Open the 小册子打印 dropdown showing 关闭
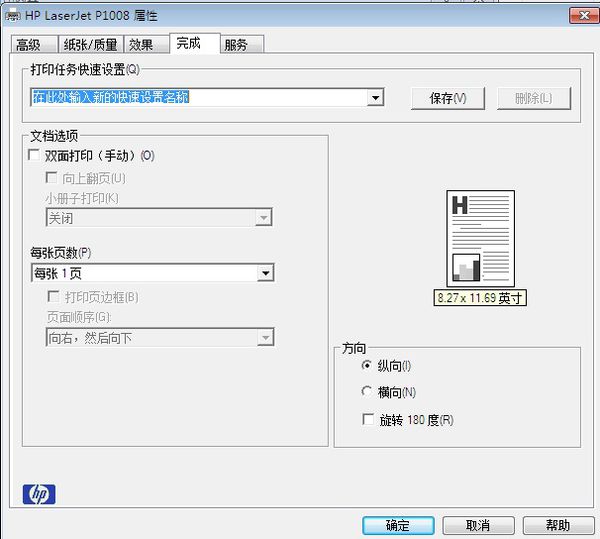 pyautogui.click(x=159, y=218)
